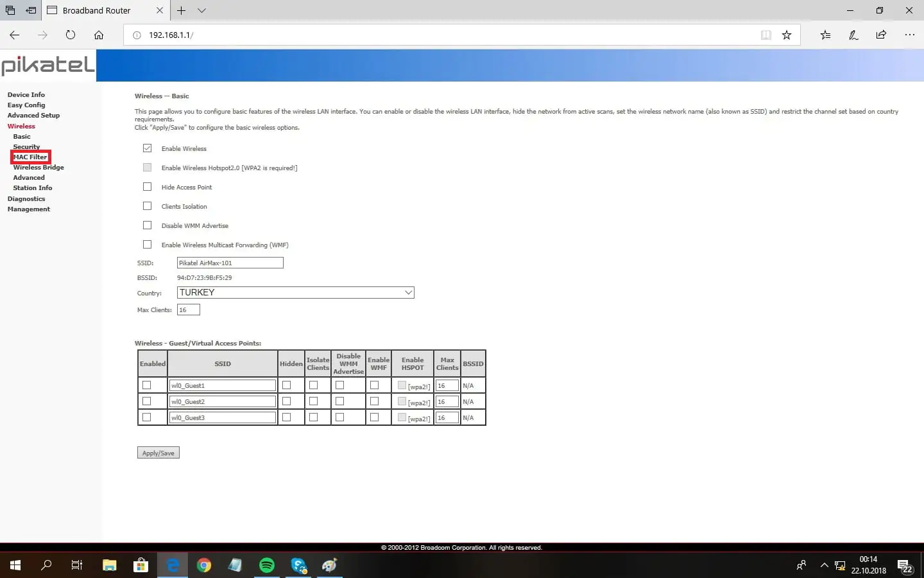The width and height of the screenshot is (924, 578).
Task: Open the tabs you've set aside
Action: 10,10
